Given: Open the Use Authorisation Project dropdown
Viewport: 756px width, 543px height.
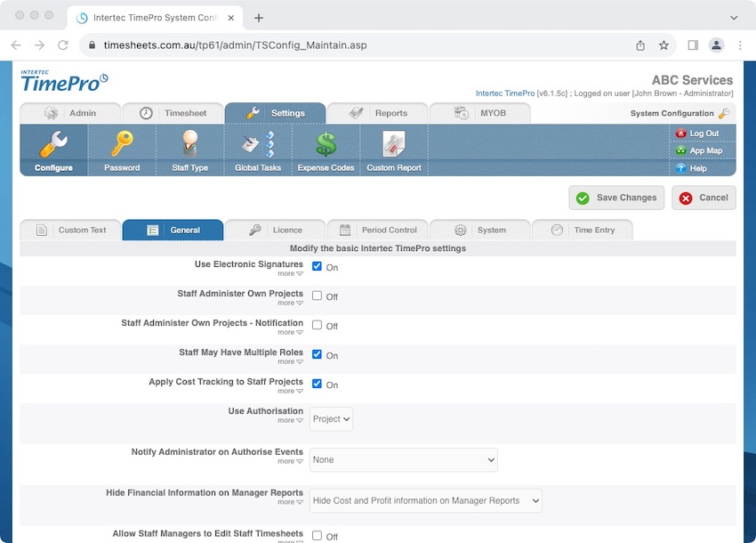Looking at the screenshot, I should (x=331, y=419).
